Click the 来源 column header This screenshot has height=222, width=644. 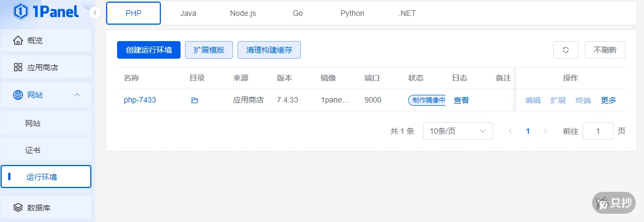click(x=241, y=78)
